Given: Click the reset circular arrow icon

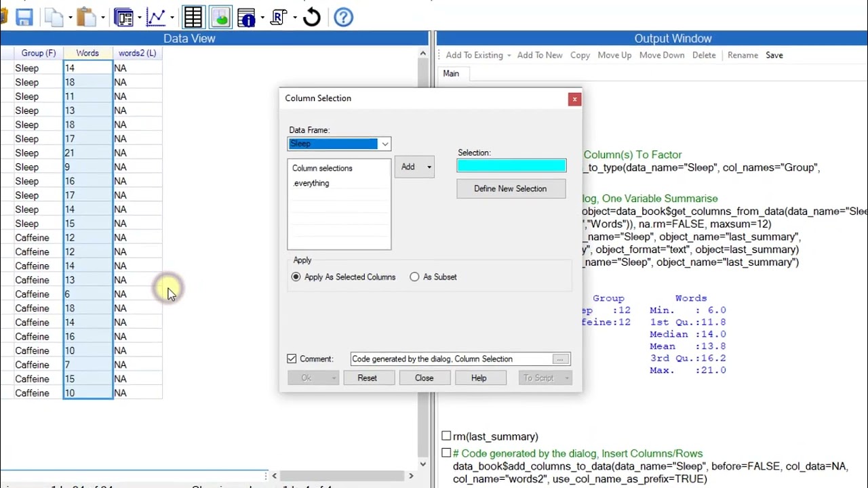Looking at the screenshot, I should (312, 18).
